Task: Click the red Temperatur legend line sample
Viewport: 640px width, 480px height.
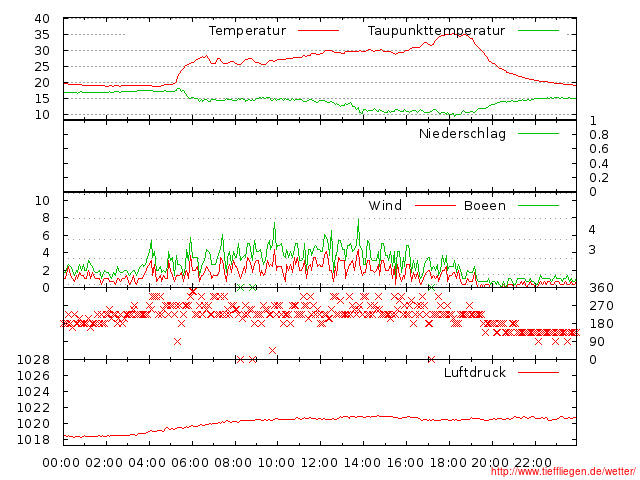Action: tap(318, 31)
